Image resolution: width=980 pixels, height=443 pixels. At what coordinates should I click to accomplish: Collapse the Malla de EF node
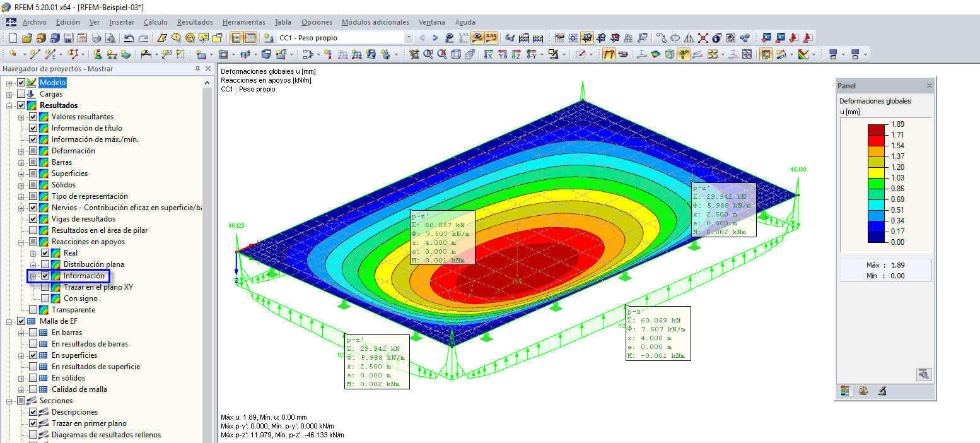(x=9, y=321)
